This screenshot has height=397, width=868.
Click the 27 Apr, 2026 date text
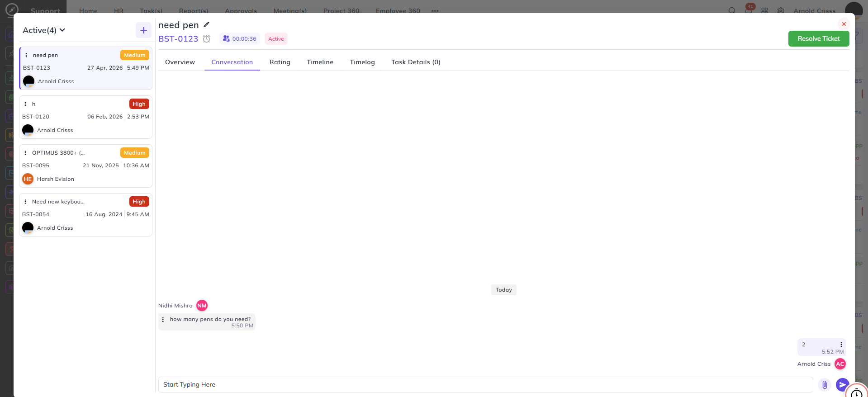click(105, 68)
